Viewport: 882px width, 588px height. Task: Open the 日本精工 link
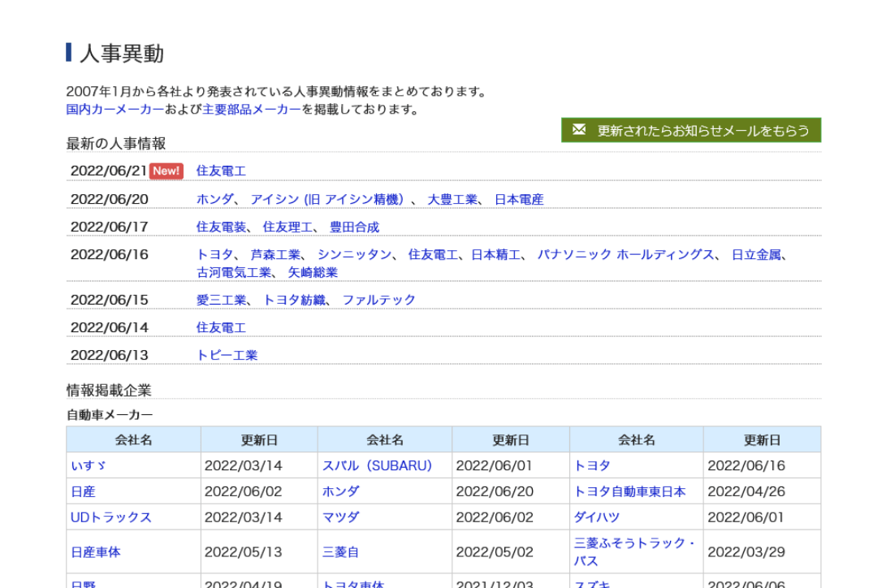(495, 254)
